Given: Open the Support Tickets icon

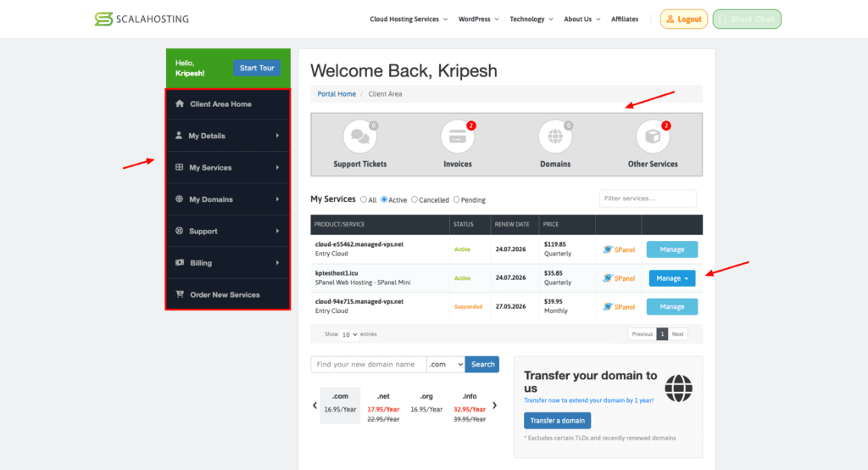Looking at the screenshot, I should click(359, 137).
